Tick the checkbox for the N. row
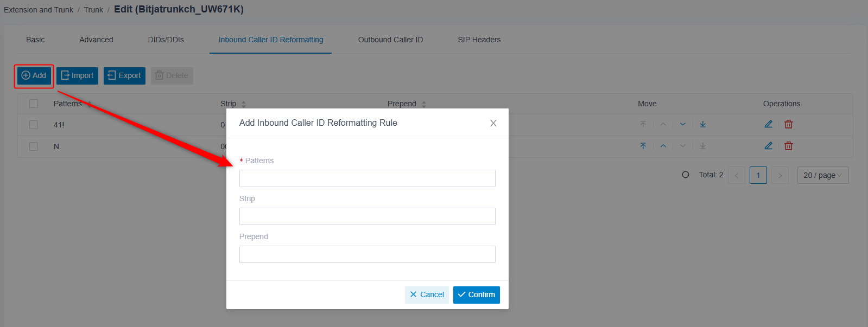Viewport: 868px width, 327px height. [x=34, y=146]
